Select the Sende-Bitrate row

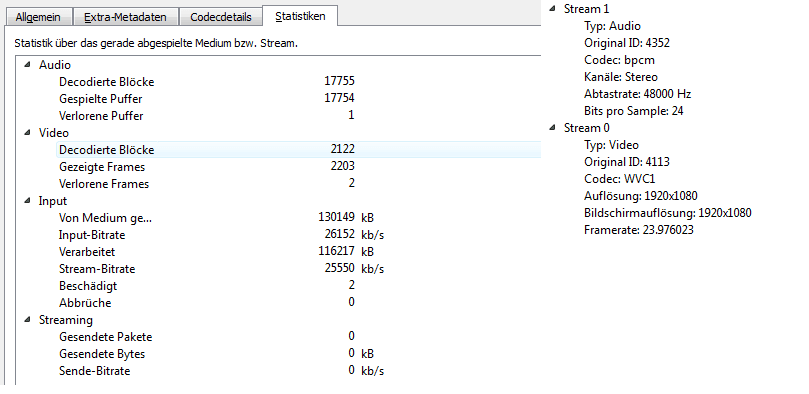pos(298,371)
